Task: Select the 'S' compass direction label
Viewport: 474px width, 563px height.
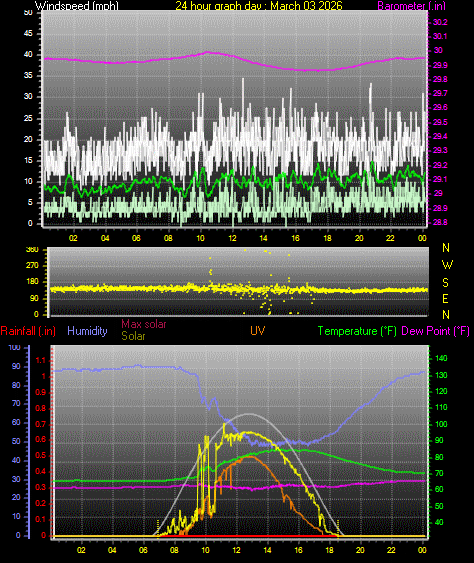Action: click(x=445, y=283)
